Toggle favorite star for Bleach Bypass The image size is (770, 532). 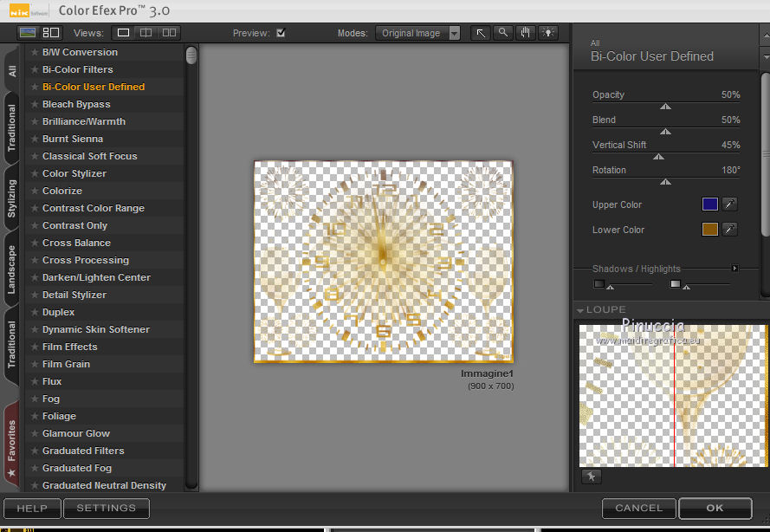pyautogui.click(x=35, y=104)
